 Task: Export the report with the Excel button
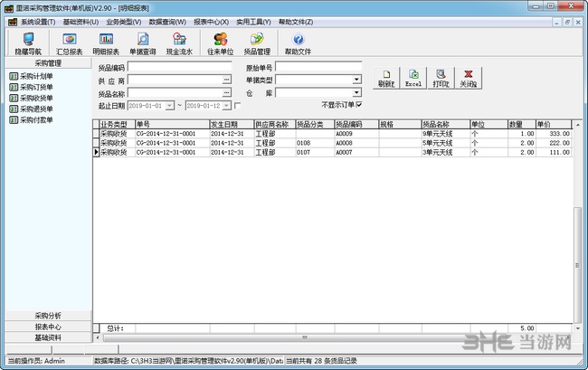[413, 78]
